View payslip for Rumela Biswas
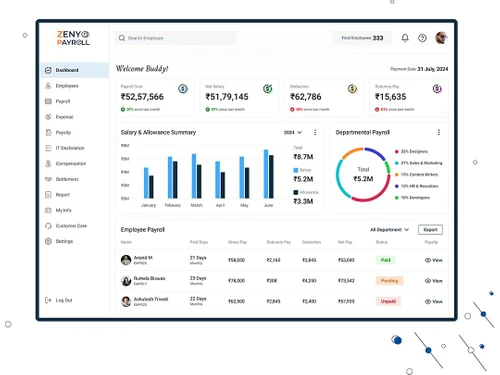Viewport: 500px width, 375px height. pyautogui.click(x=434, y=281)
